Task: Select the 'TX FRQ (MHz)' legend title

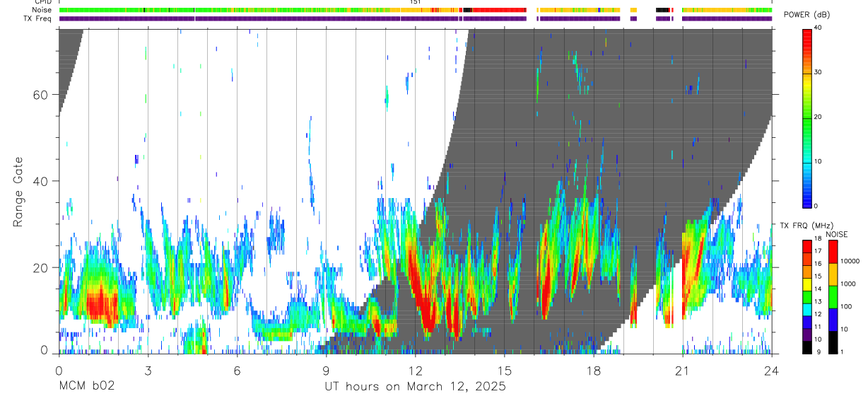Action: [805, 226]
